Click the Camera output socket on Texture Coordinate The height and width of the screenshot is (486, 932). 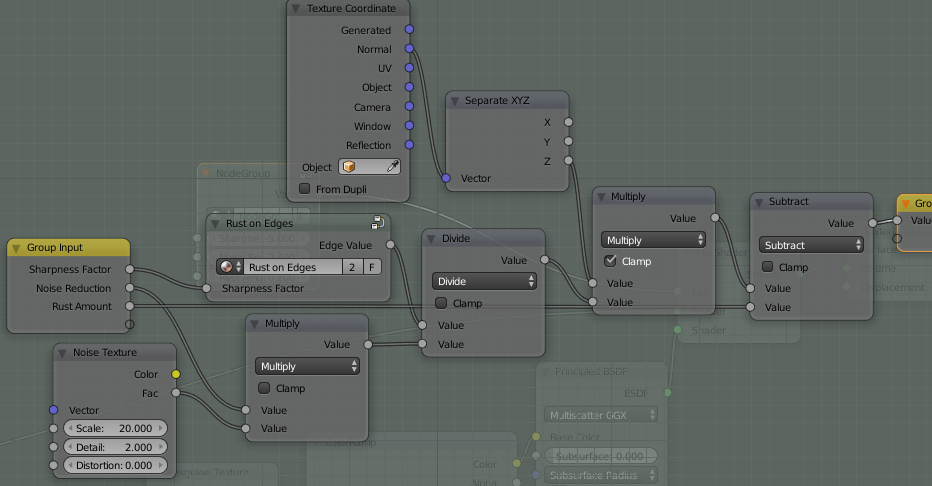[x=409, y=106]
